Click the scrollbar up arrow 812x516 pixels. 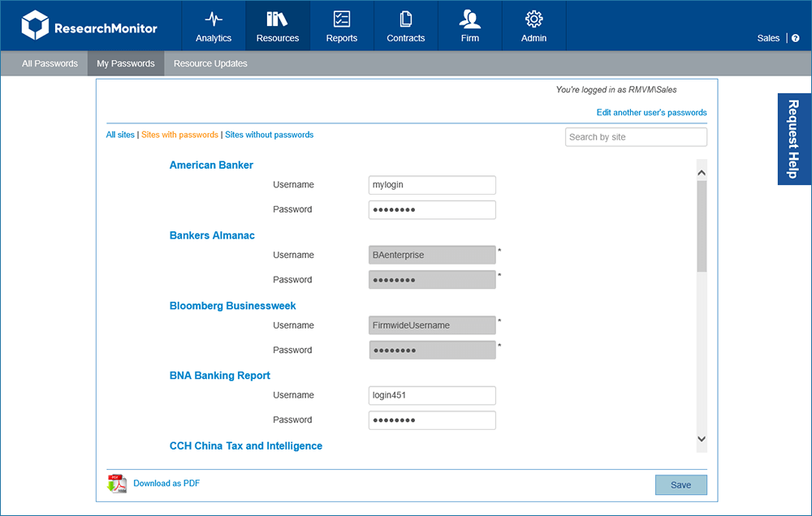click(702, 173)
